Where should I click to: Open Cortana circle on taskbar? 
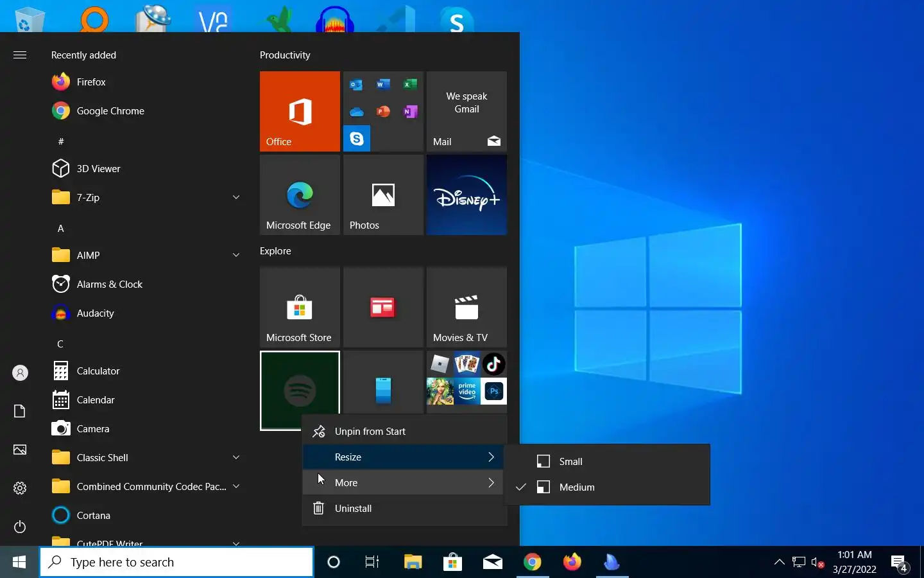coord(334,562)
